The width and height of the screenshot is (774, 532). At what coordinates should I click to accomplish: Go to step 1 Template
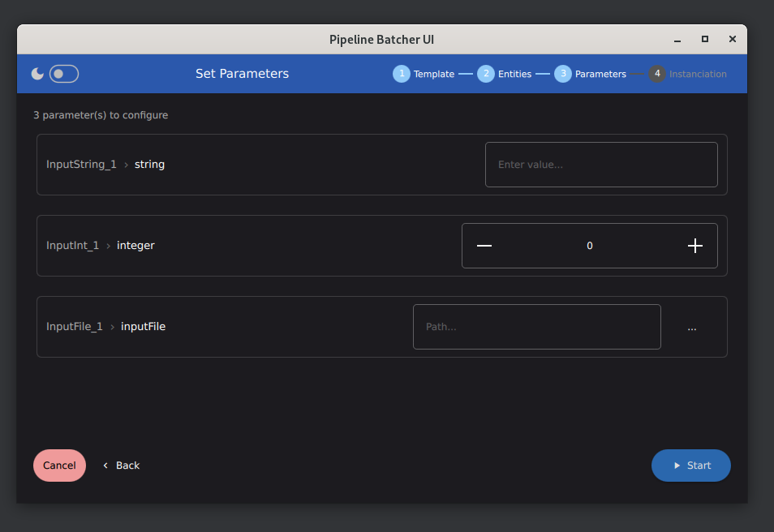(x=424, y=74)
